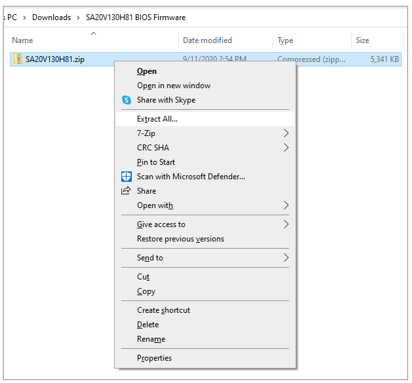412x383 pixels.
Task: Open the breadcrumb chevron after Downloads
Action: (78, 18)
